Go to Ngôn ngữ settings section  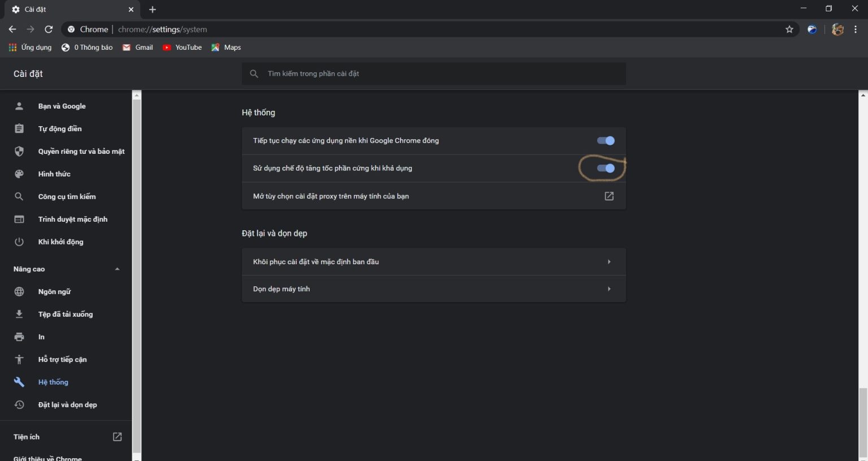click(54, 292)
